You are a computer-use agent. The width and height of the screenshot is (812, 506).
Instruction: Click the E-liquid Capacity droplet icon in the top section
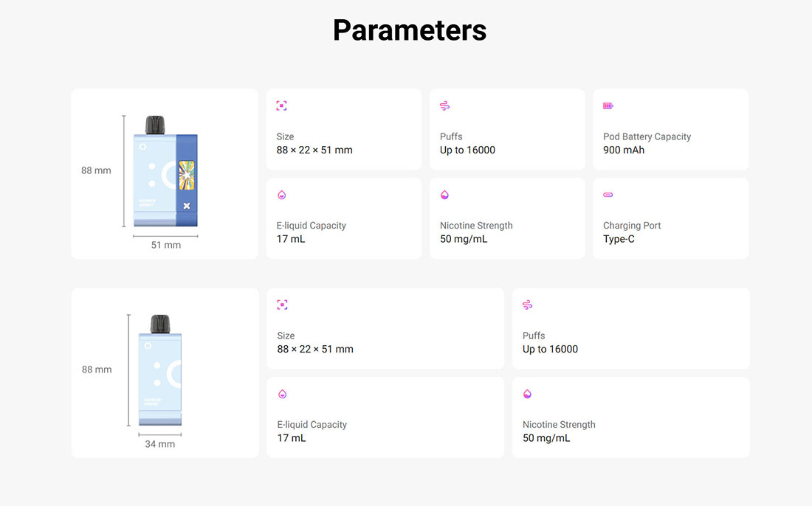(281, 195)
